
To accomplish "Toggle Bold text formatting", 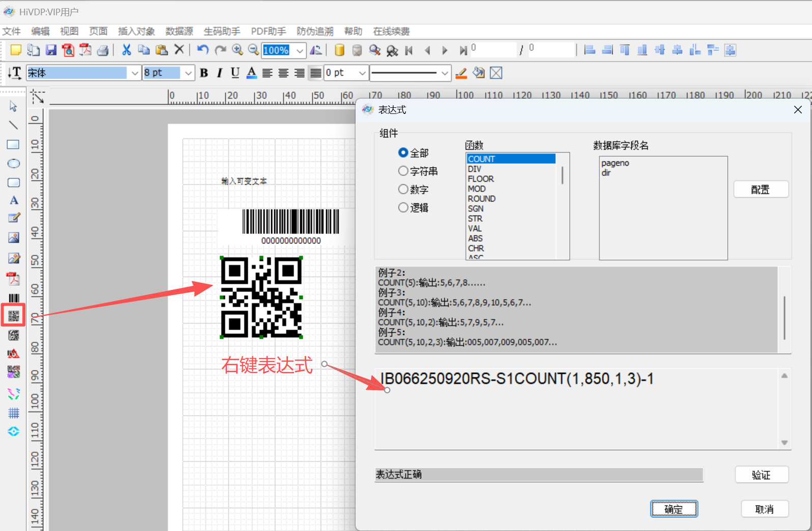I will pos(204,73).
